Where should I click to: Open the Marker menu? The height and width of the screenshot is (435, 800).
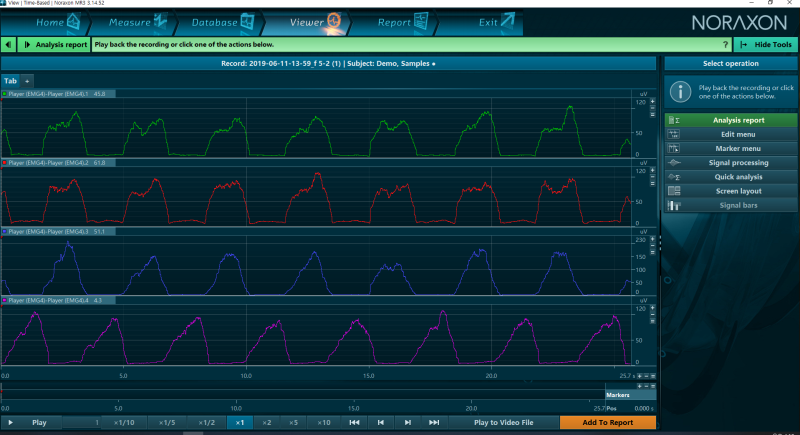[x=731, y=149]
